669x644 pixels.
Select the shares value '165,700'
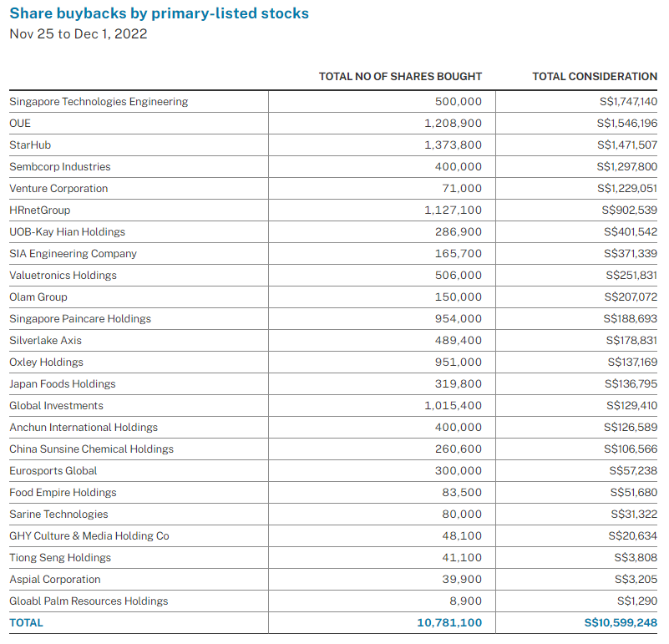(x=459, y=254)
